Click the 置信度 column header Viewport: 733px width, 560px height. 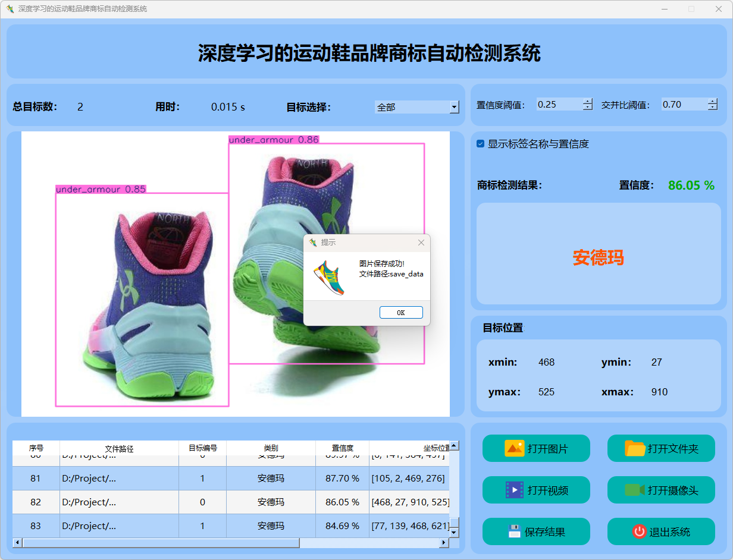point(342,448)
